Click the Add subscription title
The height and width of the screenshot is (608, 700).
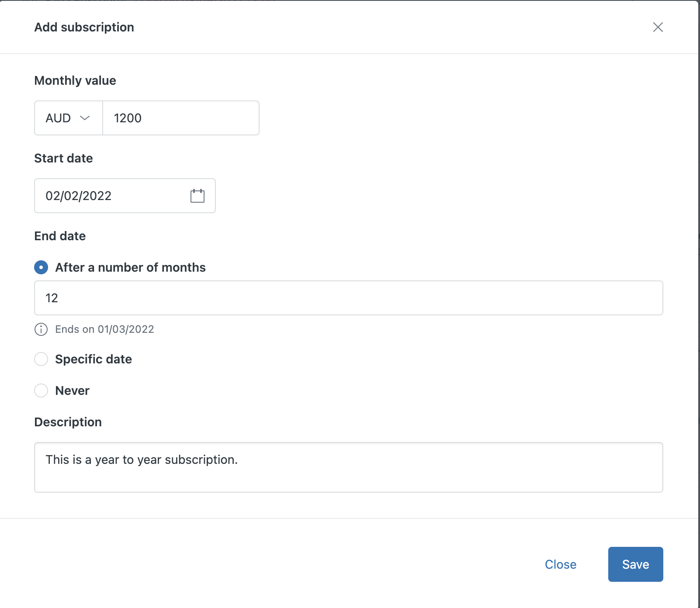[84, 27]
